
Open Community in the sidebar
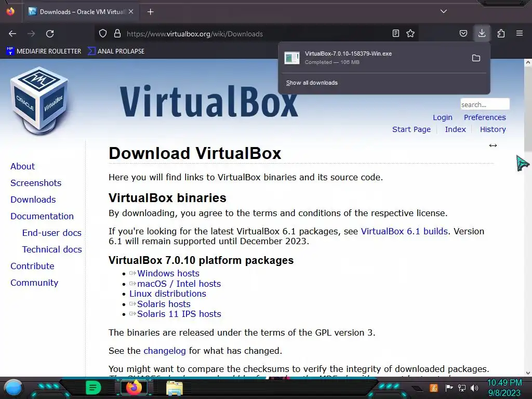coord(34,283)
